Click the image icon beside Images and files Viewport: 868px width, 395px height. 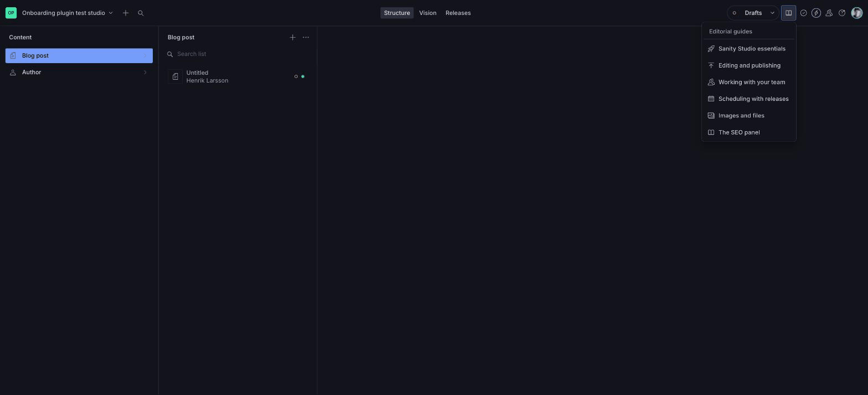(711, 115)
